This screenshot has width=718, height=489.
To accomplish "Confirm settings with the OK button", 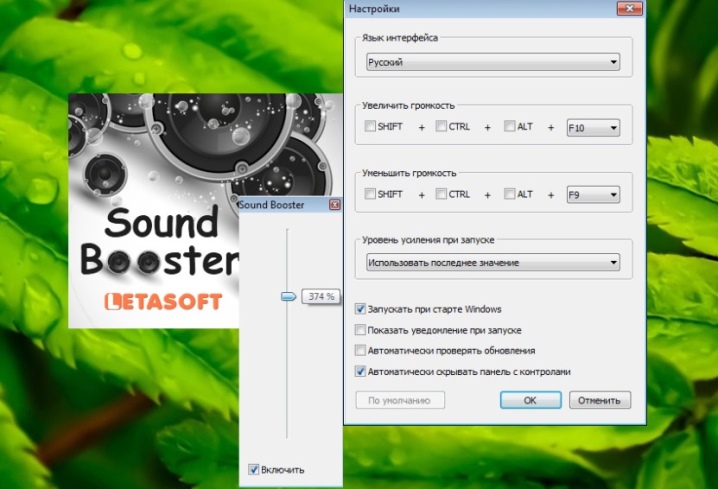I will (530, 400).
